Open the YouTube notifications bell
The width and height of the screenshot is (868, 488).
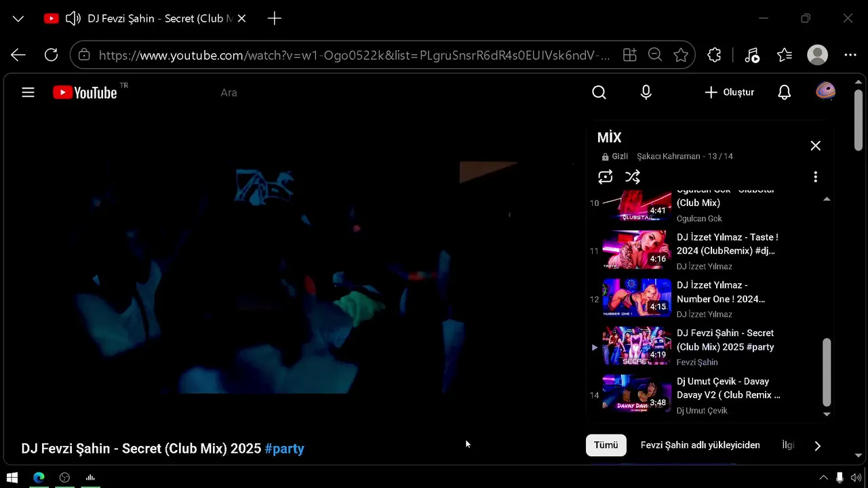tap(784, 92)
